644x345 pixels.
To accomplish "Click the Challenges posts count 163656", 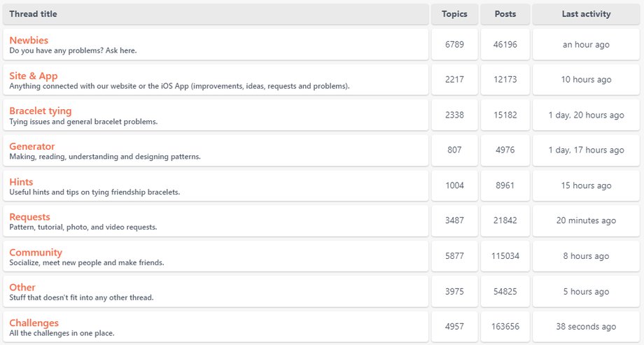I will click(505, 327).
